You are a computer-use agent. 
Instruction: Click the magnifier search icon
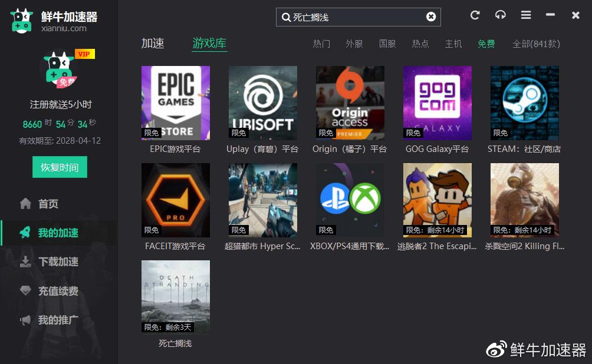coord(286,17)
